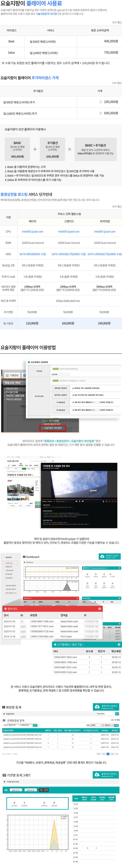Open 일시별 통계 in the sidebar
Image resolution: width=122 pixels, height=868 pixels.
tap(9, 574)
